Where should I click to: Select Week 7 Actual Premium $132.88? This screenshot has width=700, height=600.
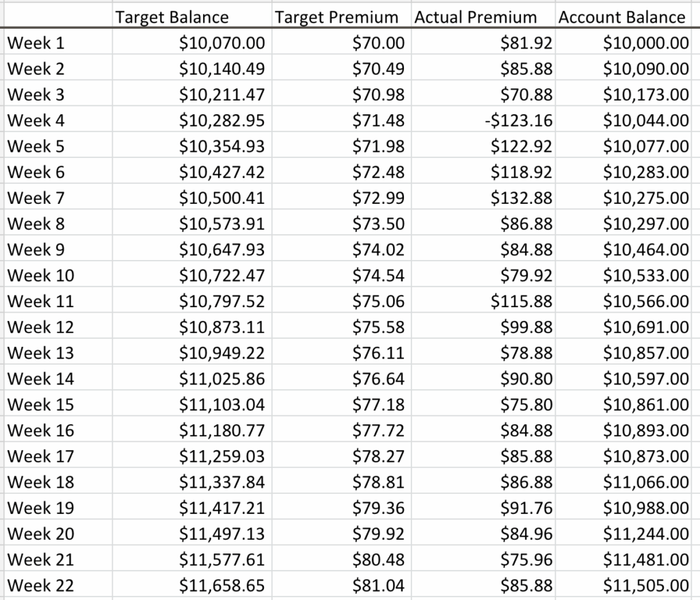pos(522,198)
